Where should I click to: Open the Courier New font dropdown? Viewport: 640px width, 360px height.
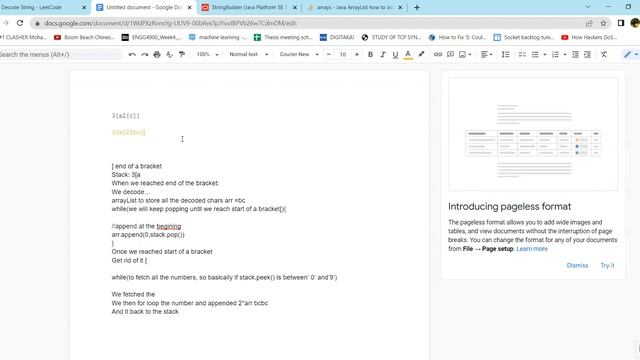coord(299,54)
